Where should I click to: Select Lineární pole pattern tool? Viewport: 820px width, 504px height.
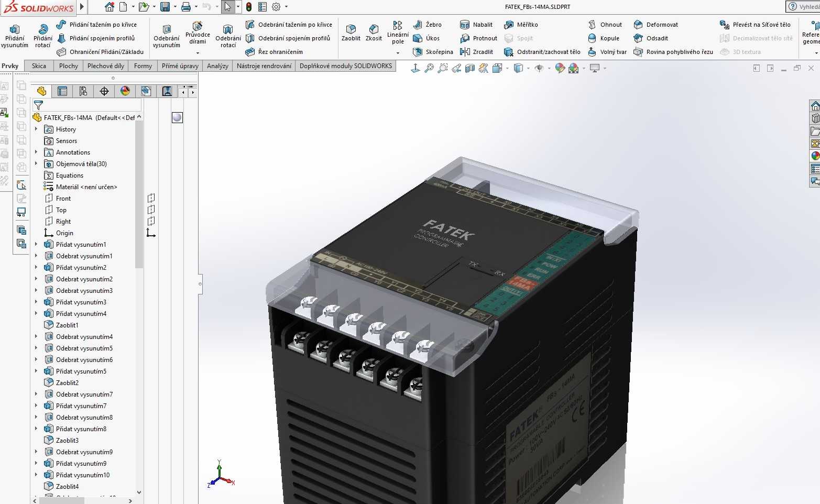click(x=398, y=32)
